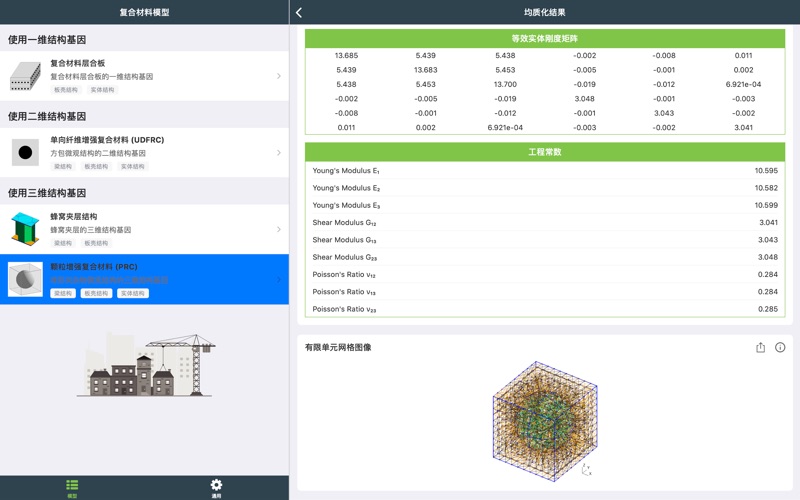Select 实体结构 tag under UDFRC item

[132, 167]
